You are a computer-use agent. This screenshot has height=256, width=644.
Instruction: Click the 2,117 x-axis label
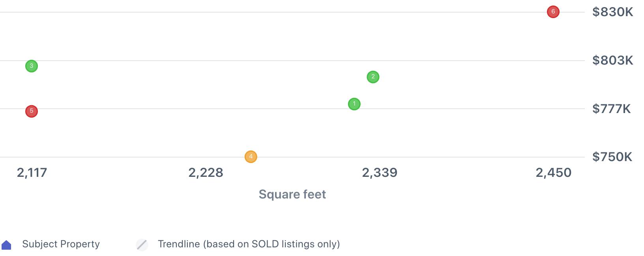coord(32,173)
